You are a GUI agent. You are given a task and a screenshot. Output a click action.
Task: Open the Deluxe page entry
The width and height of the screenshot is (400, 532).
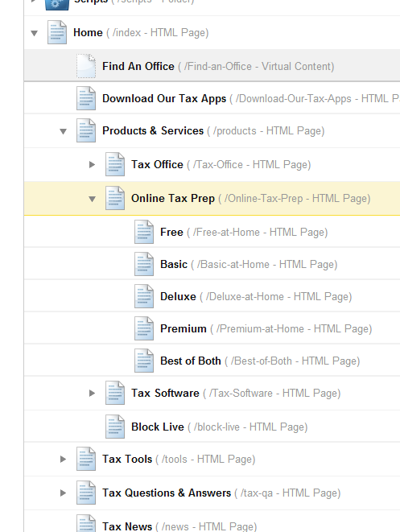tap(178, 296)
